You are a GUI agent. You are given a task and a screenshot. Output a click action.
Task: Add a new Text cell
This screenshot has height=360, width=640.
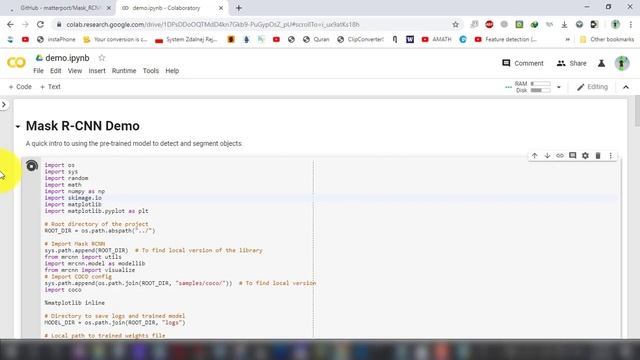click(50, 87)
